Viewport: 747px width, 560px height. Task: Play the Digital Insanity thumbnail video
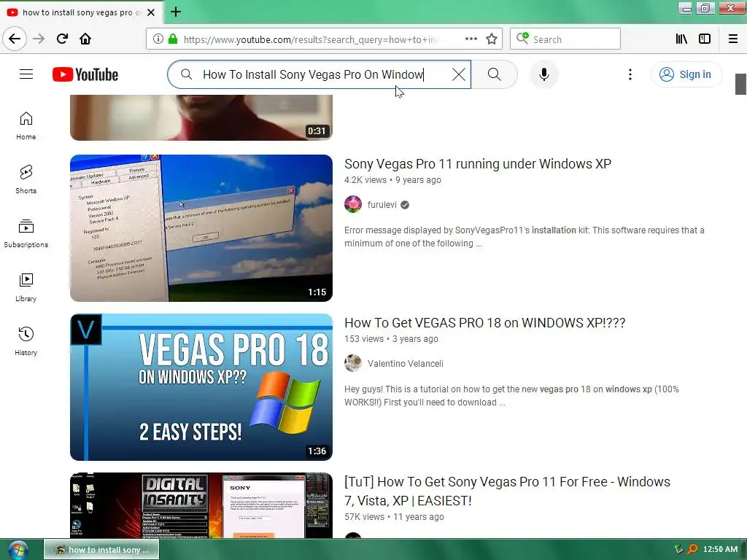[x=201, y=505]
